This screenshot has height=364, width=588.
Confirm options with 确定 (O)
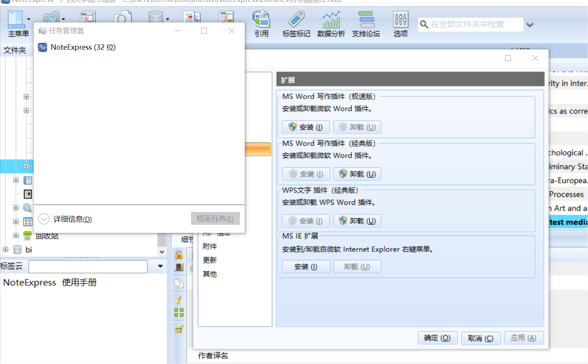pos(437,338)
